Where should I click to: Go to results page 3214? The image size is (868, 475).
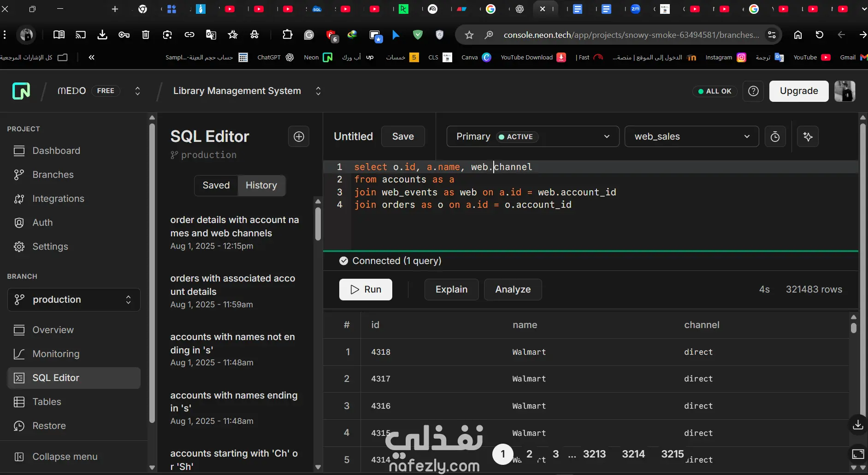point(633,454)
